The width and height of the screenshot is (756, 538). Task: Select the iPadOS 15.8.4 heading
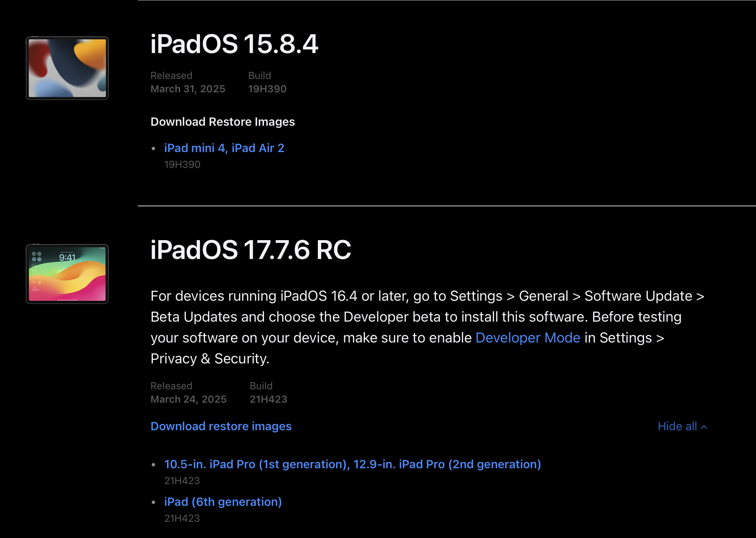[x=234, y=44]
